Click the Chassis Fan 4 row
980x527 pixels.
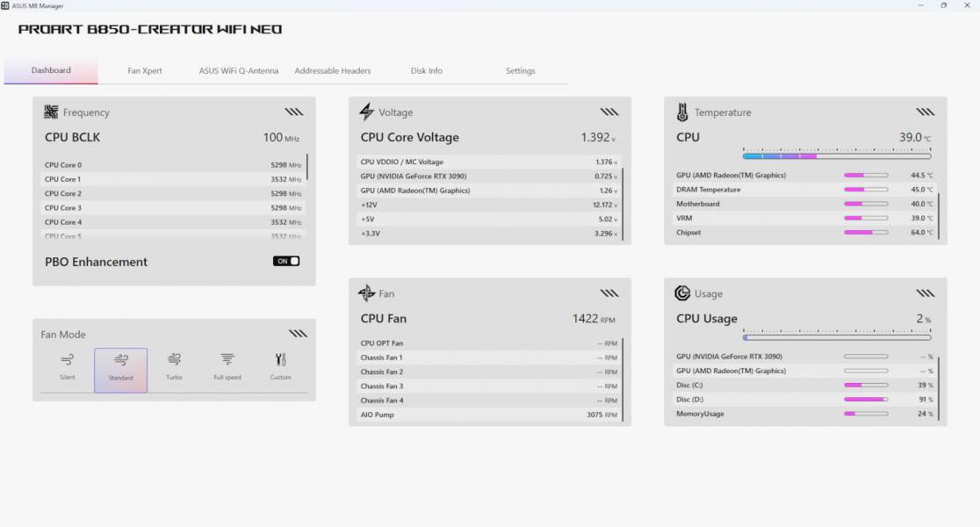pyautogui.click(x=489, y=401)
